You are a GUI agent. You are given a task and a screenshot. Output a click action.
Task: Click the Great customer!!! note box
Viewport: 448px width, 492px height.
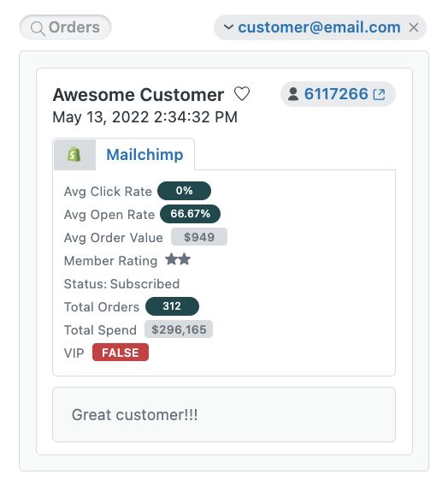coord(224,414)
